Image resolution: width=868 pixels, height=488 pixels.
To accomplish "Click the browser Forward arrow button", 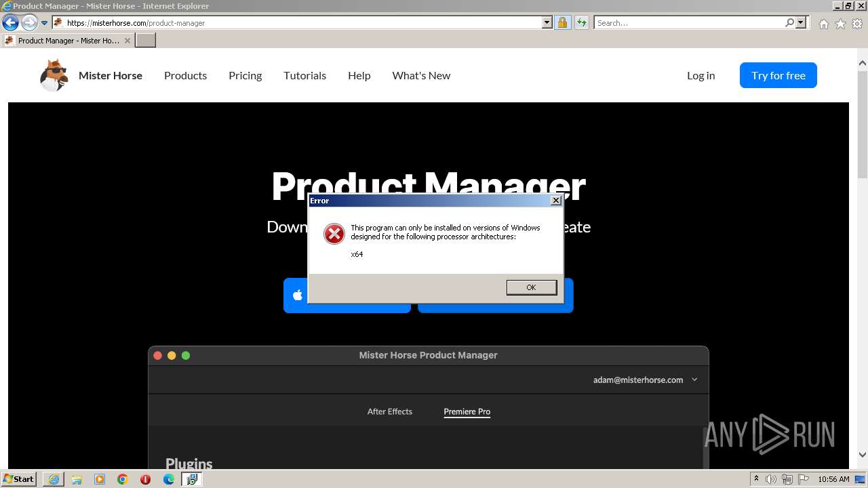I will pyautogui.click(x=28, y=22).
